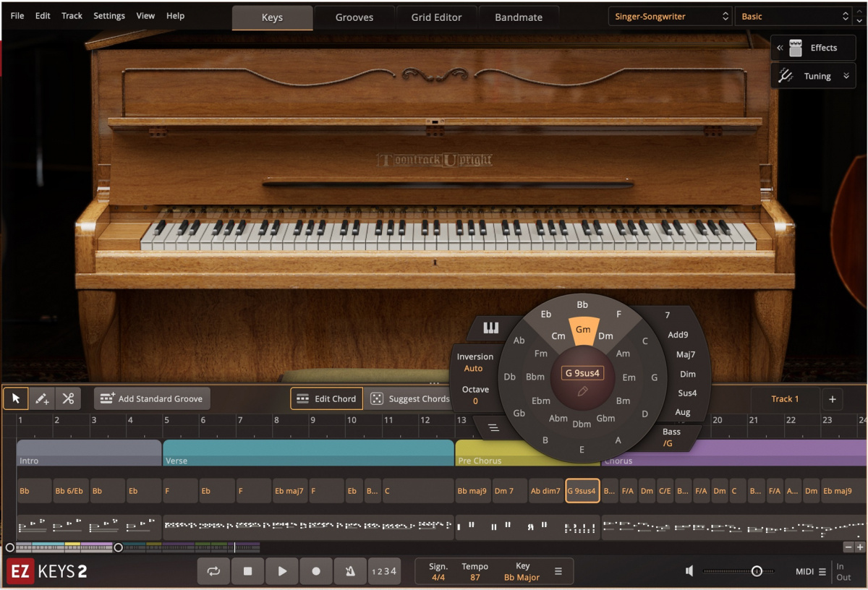Mute audio with the speaker icon

pyautogui.click(x=689, y=570)
